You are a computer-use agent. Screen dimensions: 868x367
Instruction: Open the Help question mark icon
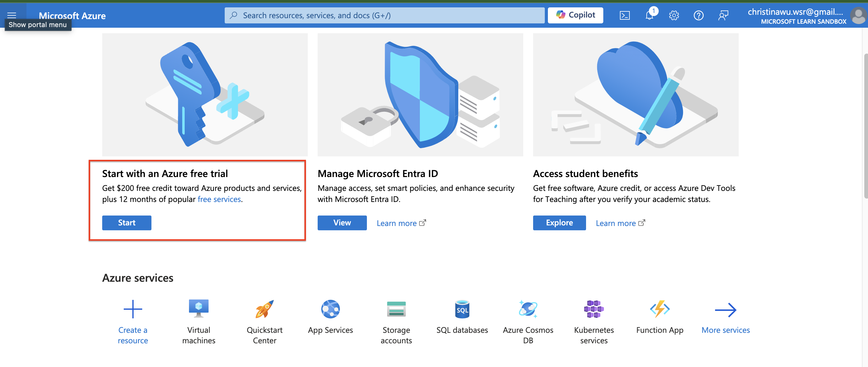pyautogui.click(x=698, y=15)
